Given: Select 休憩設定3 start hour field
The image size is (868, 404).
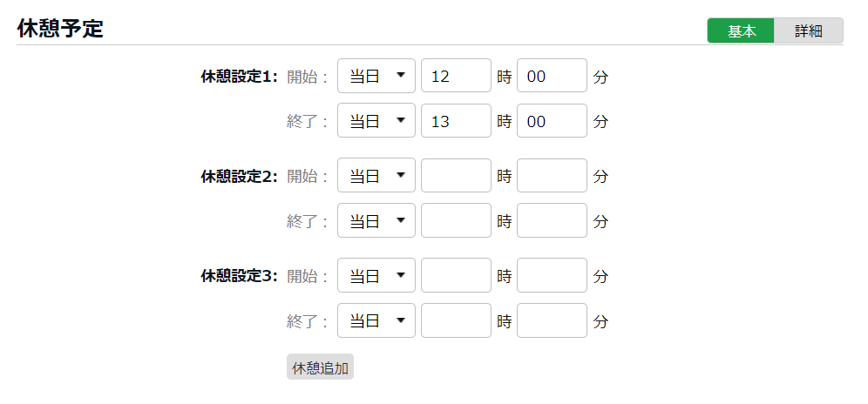Looking at the screenshot, I should click(x=456, y=275).
